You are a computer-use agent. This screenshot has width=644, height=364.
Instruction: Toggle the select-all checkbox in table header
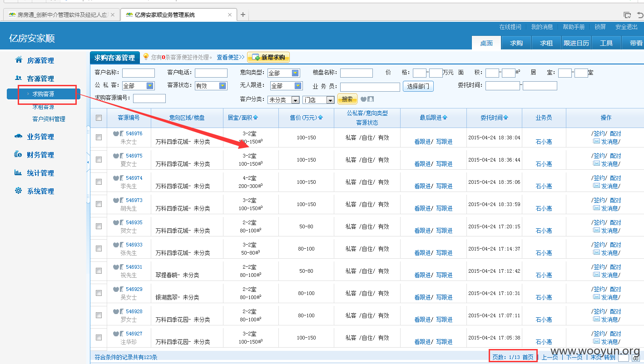[99, 118]
